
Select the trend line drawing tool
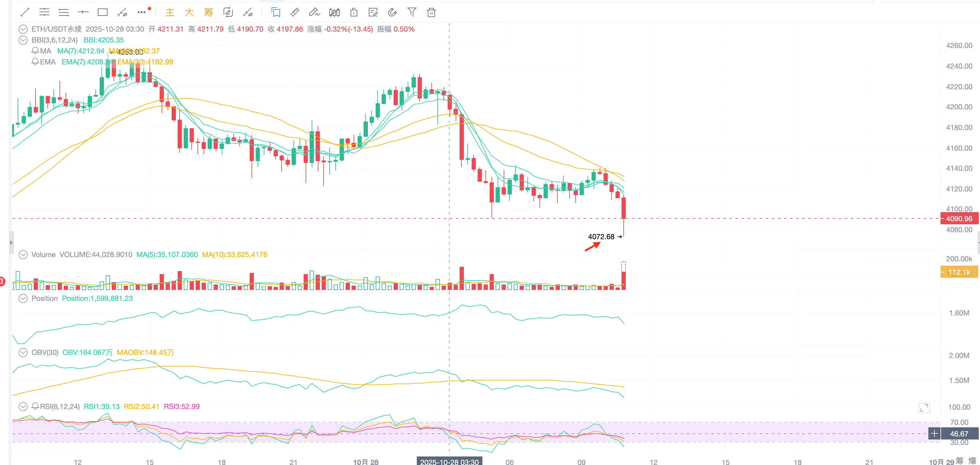pyautogui.click(x=25, y=12)
